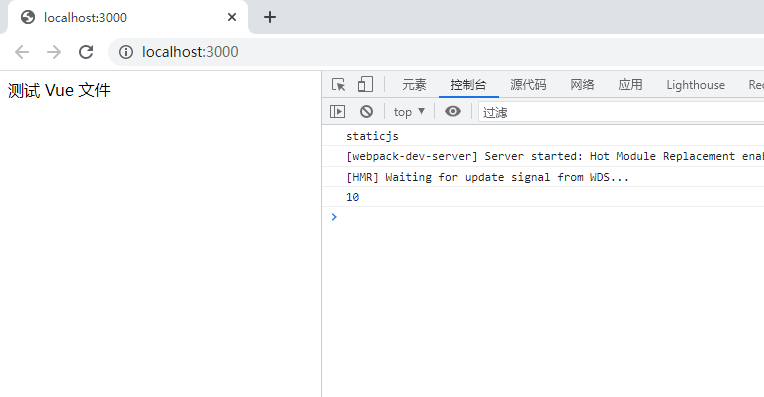Click the browser back arrow

tap(22, 52)
